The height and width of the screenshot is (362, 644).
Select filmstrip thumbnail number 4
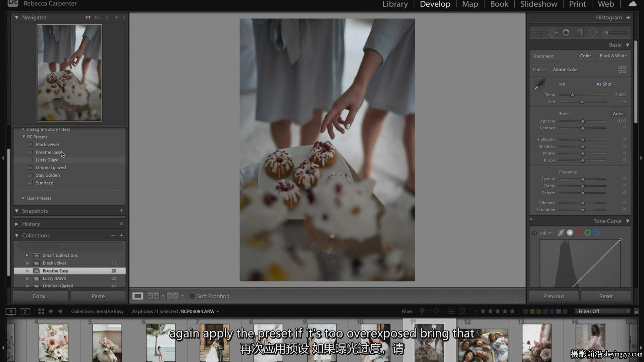[x=53, y=342]
